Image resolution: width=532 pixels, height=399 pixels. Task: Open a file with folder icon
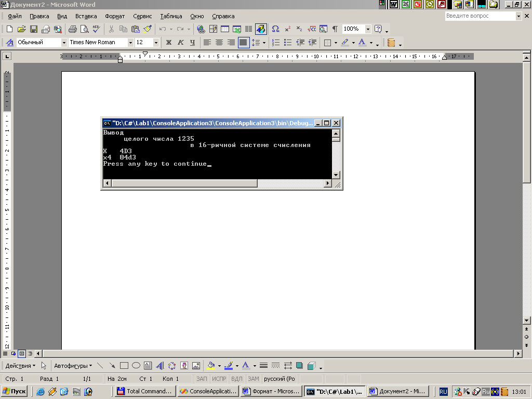click(x=21, y=29)
